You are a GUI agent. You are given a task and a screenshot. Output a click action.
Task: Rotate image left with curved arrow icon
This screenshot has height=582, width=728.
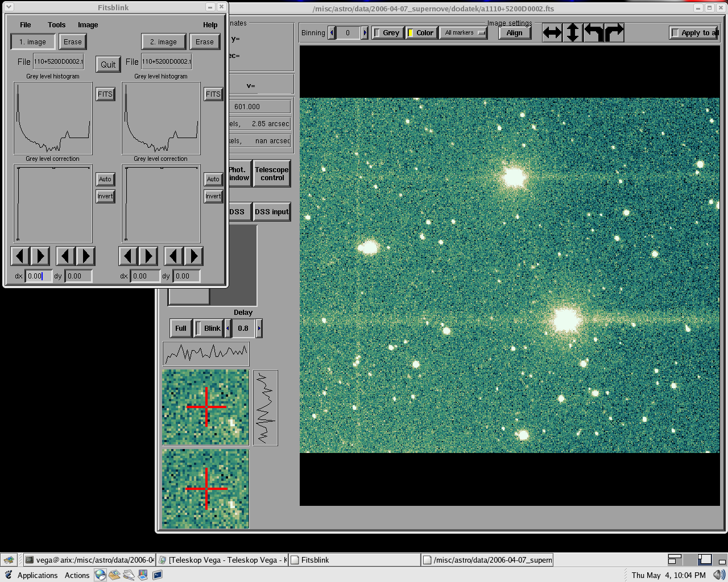pyautogui.click(x=593, y=33)
